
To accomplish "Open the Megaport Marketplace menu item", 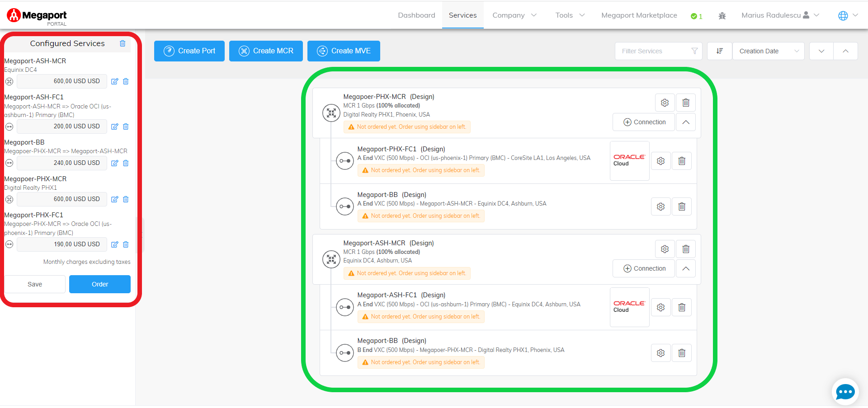I will [639, 15].
